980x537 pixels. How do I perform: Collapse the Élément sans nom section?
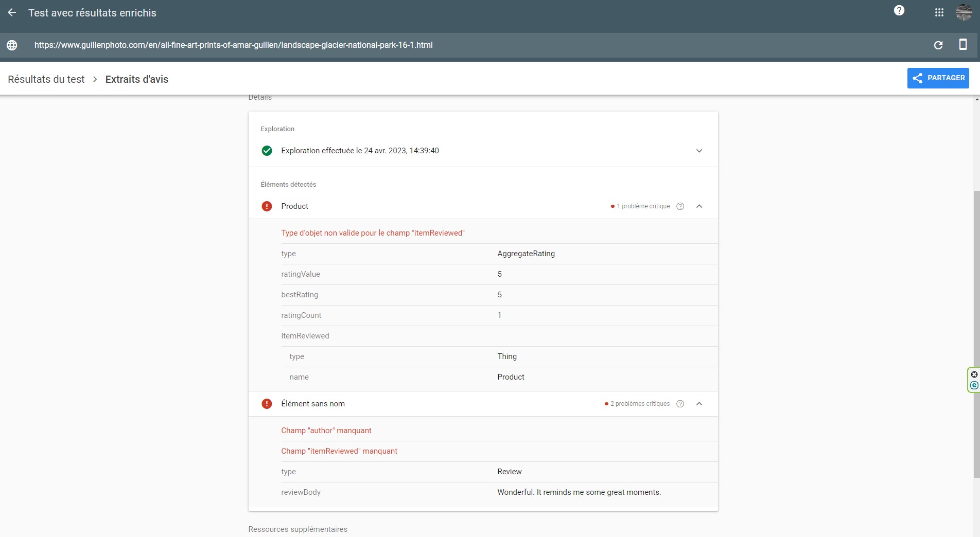tap(699, 404)
